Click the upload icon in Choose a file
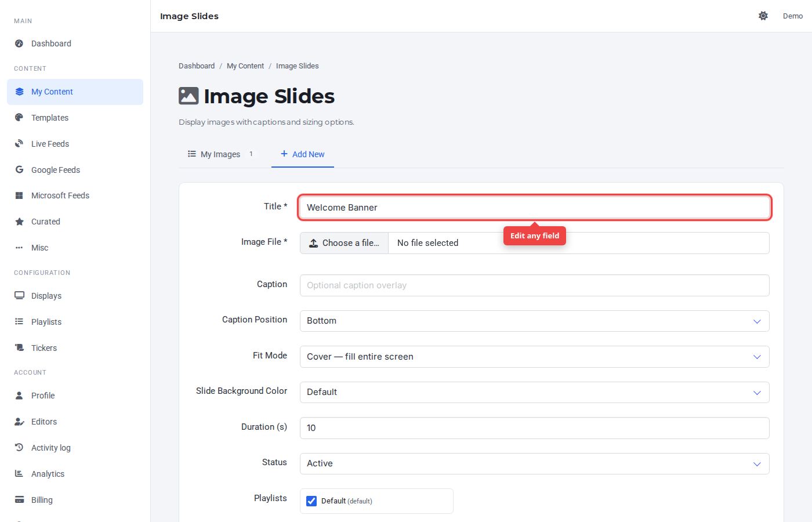Image resolution: width=812 pixels, height=522 pixels. (x=313, y=243)
